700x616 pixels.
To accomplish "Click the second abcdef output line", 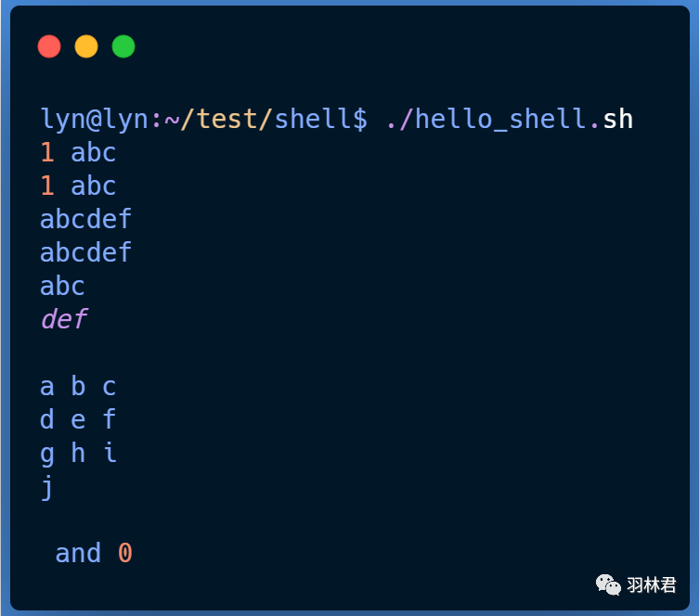I will point(85,252).
